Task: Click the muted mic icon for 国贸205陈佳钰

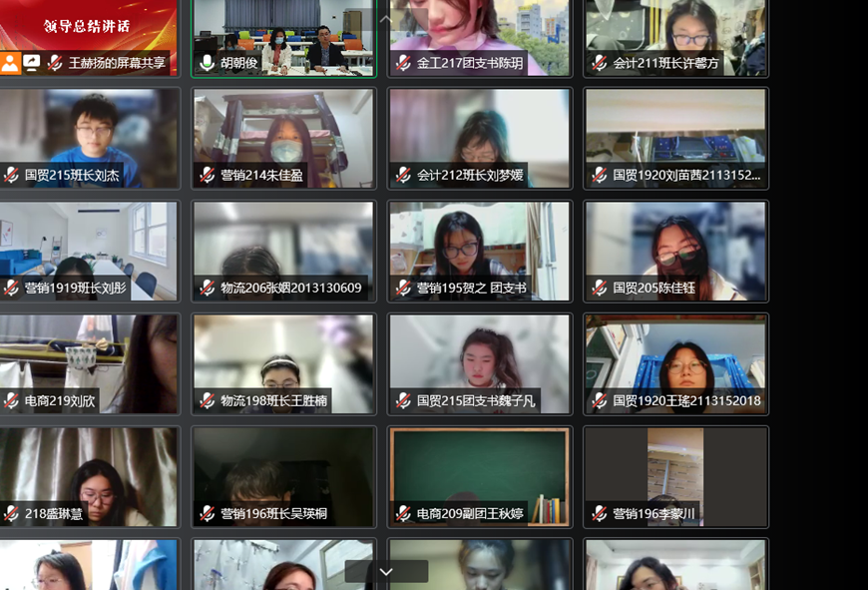Action: coord(599,289)
